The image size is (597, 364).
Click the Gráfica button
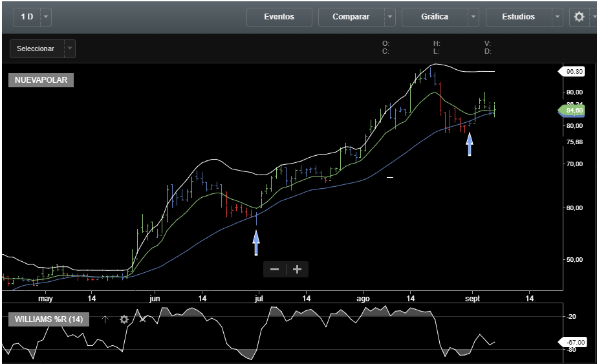point(434,17)
